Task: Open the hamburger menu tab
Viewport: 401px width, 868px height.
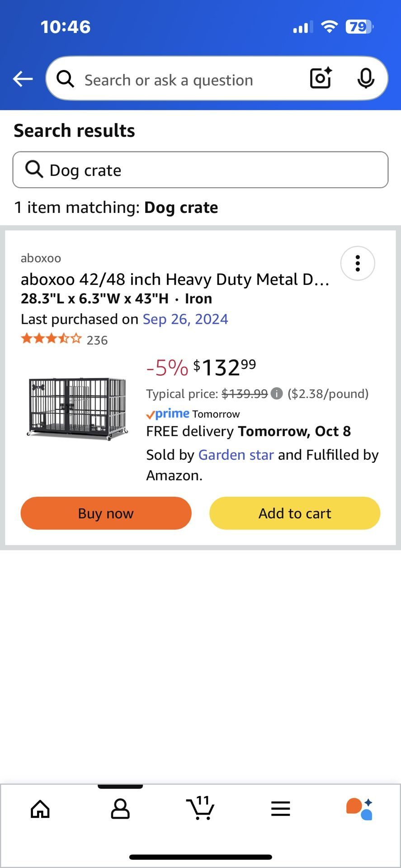Action: [x=280, y=809]
